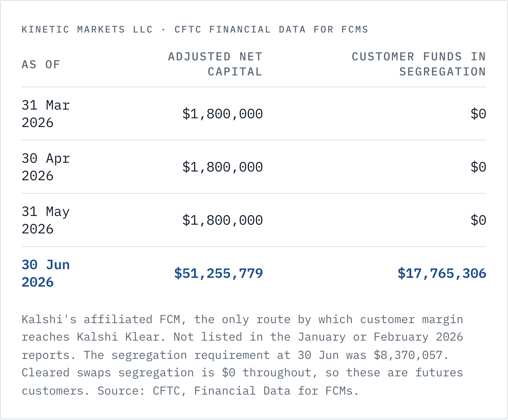Click the 30 Apr 2026 date cell
This screenshot has width=508, height=420.
click(x=46, y=167)
